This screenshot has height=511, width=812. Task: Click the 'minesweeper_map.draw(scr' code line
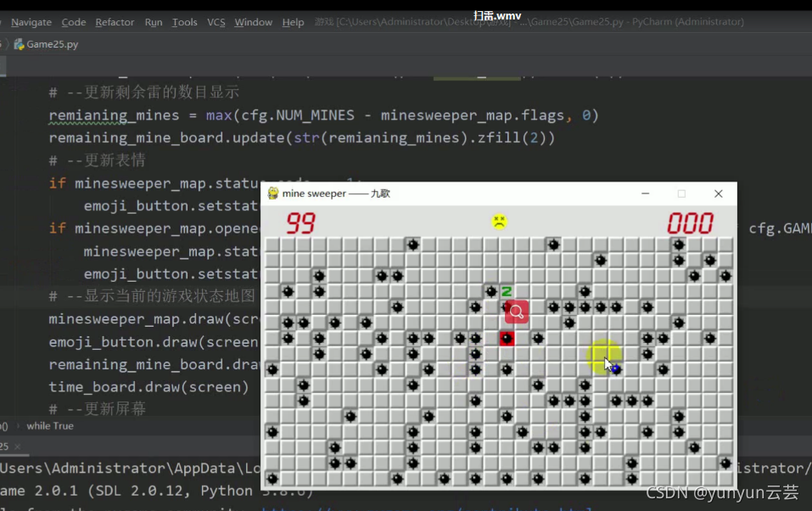(154, 318)
